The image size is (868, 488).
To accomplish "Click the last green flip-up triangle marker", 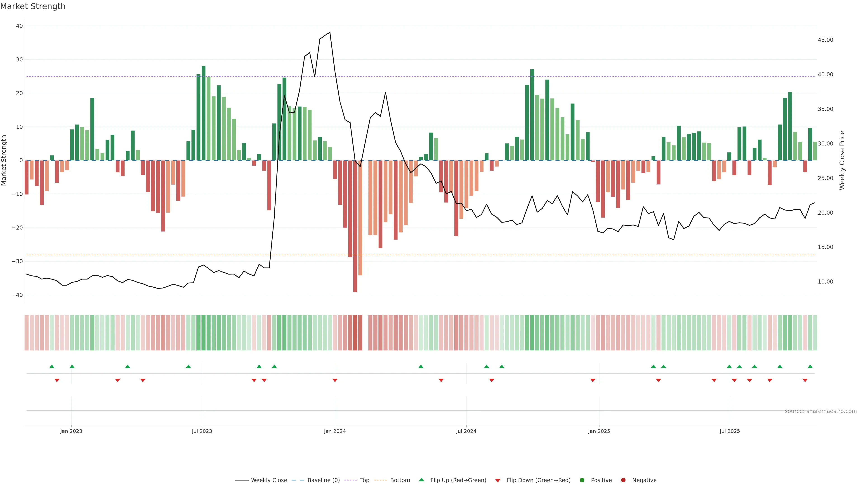I will [810, 366].
